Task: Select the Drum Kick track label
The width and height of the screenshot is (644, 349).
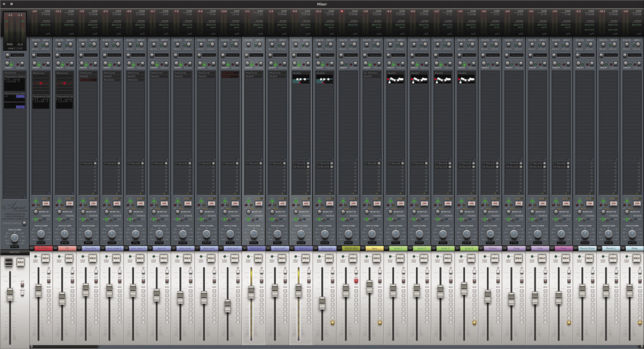Action: pos(91,248)
